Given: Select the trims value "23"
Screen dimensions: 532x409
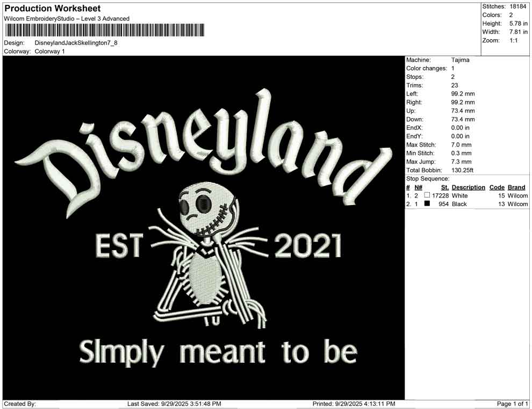Looking at the screenshot, I should (455, 85).
